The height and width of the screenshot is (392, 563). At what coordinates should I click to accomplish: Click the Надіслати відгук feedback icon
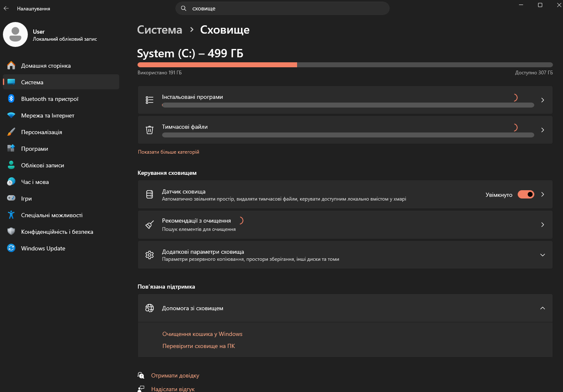pyautogui.click(x=141, y=389)
